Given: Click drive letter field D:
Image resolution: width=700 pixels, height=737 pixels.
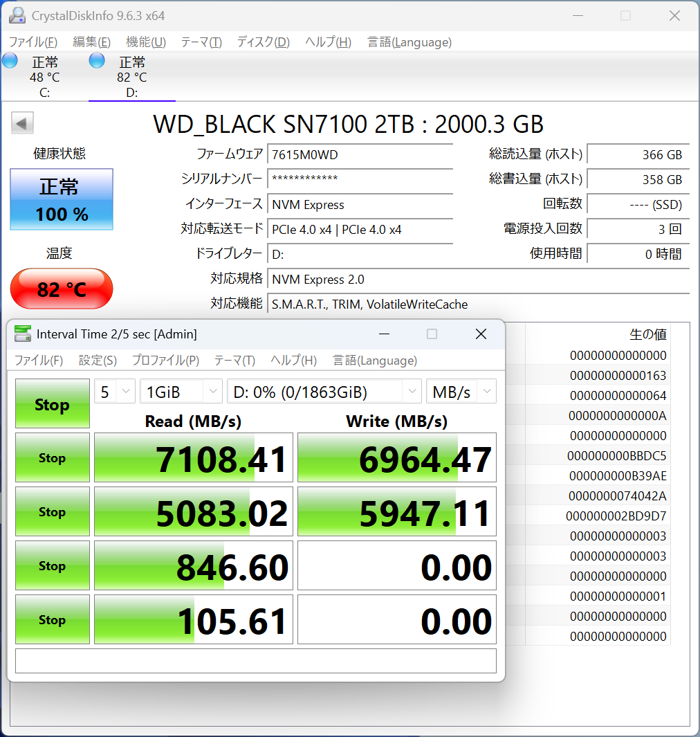Looking at the screenshot, I should 360,254.
